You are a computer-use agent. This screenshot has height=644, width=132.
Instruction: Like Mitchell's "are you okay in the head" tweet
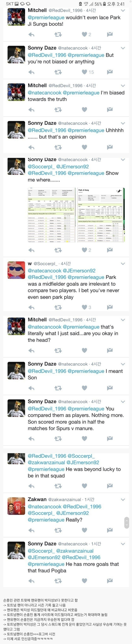click(x=85, y=351)
